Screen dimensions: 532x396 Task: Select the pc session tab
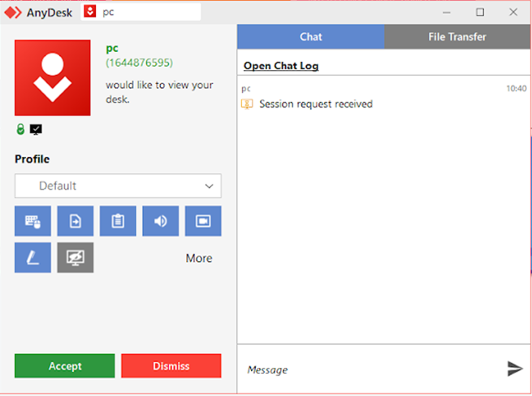click(x=141, y=12)
